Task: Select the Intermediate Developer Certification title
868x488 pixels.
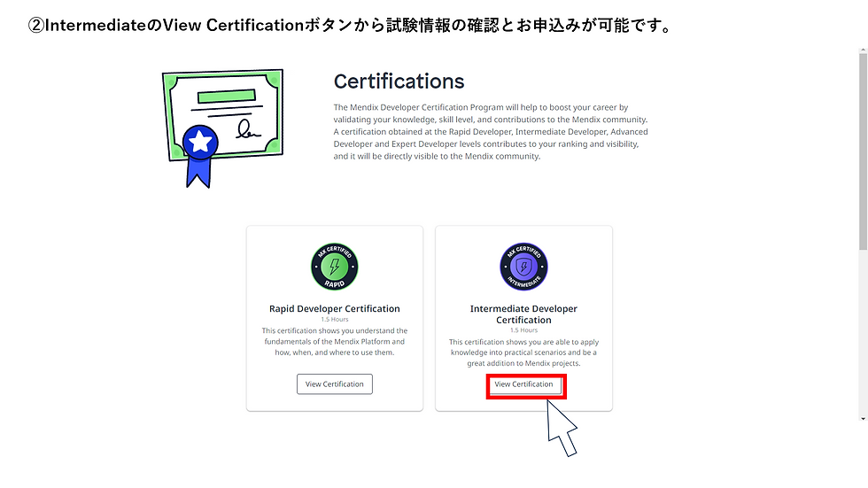Action: (523, 314)
